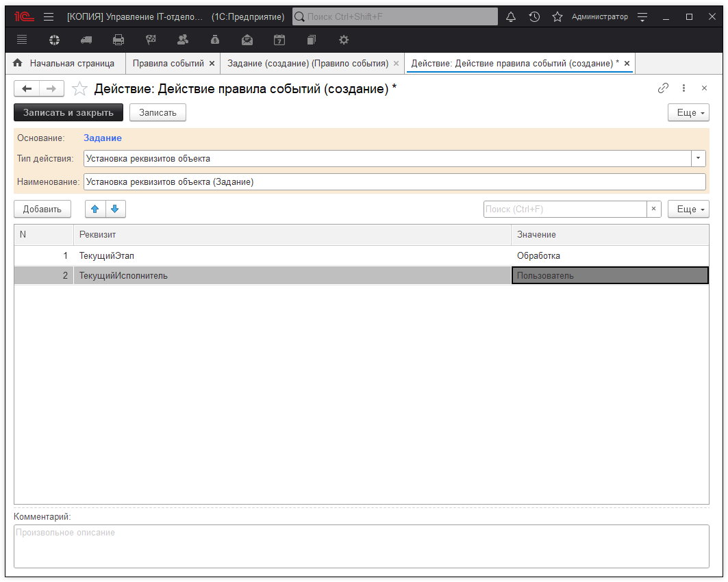Screen dimensions: 728x582
Task: Open the calendar section icon
Action: coord(279,40)
